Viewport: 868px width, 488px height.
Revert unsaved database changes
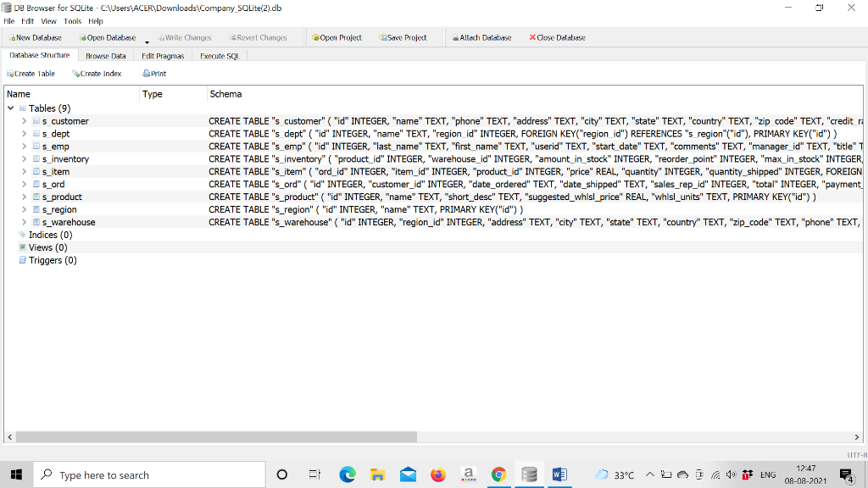(x=259, y=37)
